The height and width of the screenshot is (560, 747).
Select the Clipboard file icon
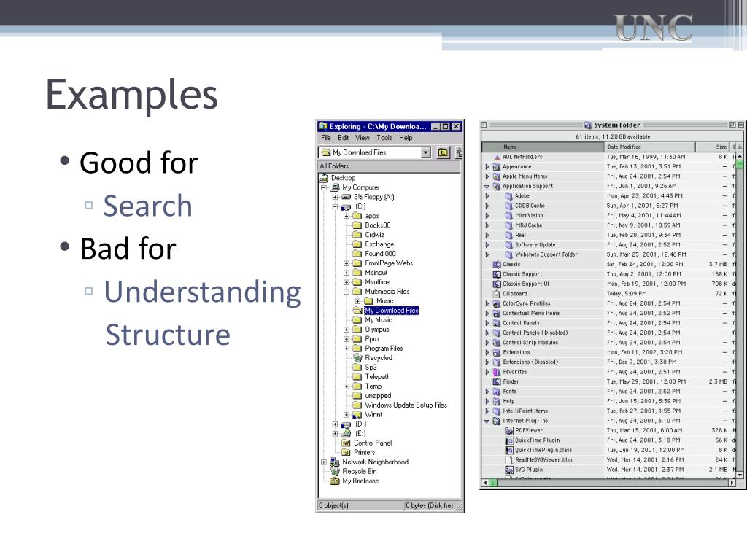(497, 294)
